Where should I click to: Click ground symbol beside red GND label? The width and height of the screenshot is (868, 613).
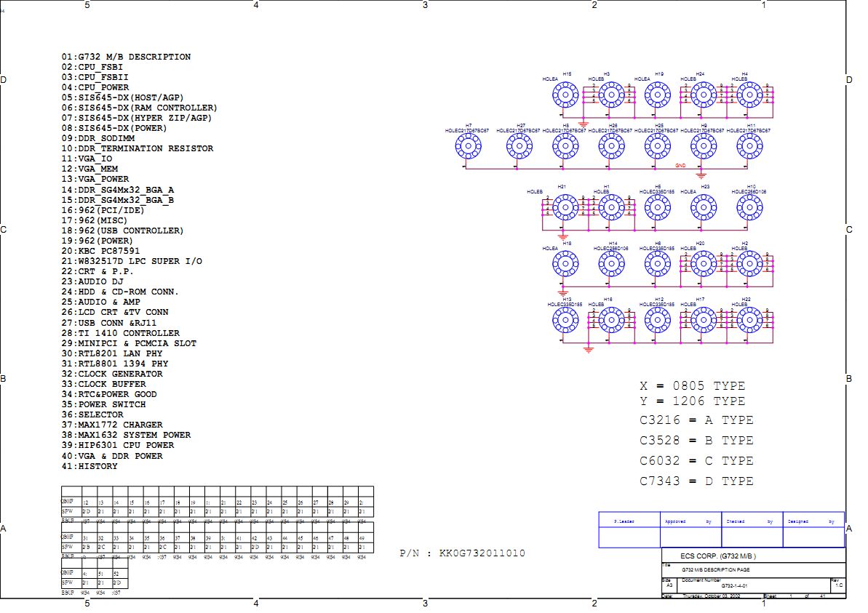701,175
